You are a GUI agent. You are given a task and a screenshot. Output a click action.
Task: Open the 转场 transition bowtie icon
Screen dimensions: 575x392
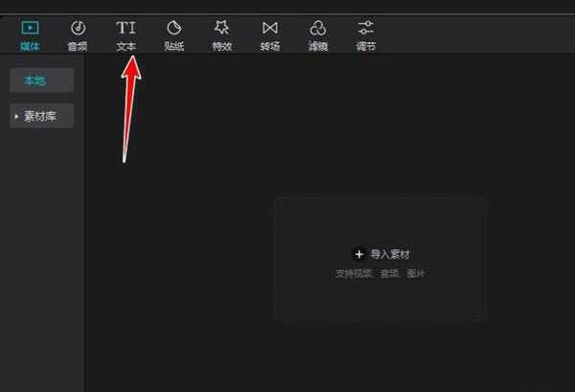[x=270, y=28]
